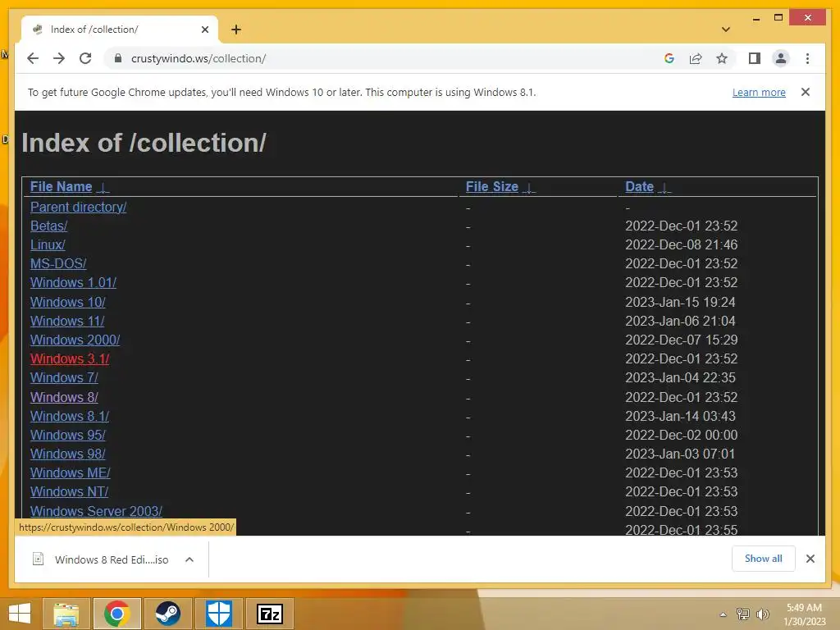The height and width of the screenshot is (630, 840).
Task: Open the Windows 98/ folder
Action: point(67,454)
